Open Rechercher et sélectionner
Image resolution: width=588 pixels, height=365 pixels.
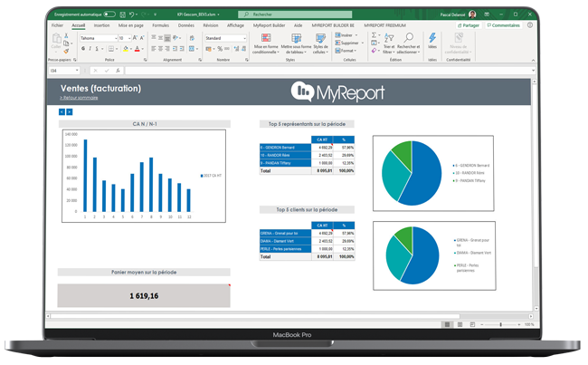pyautogui.click(x=408, y=43)
